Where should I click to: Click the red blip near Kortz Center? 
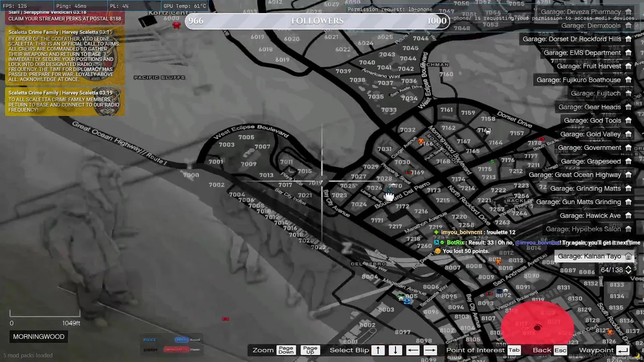[x=176, y=25]
